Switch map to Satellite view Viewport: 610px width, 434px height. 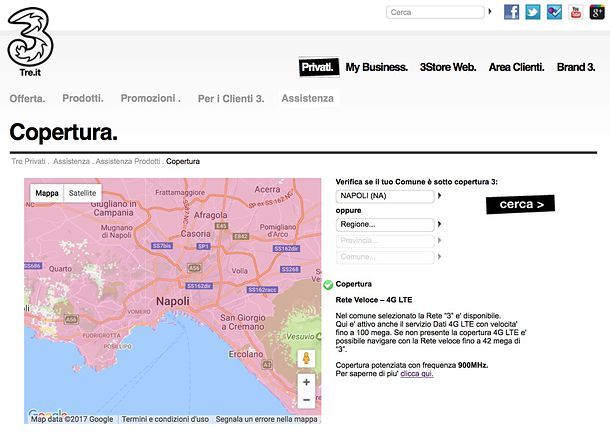tap(82, 193)
